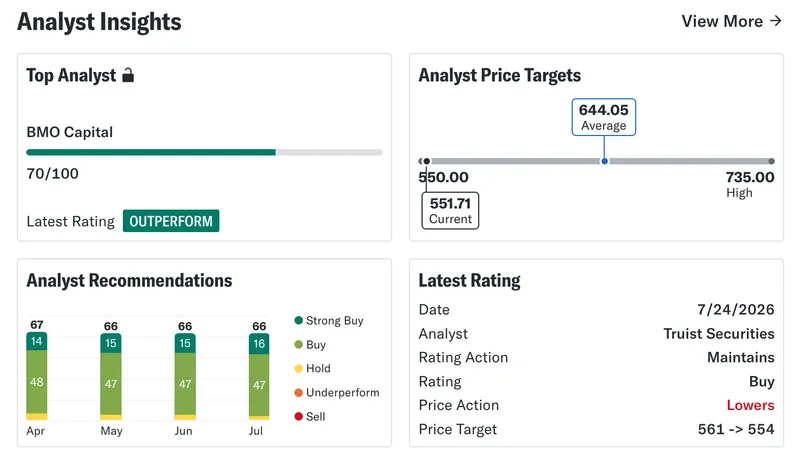
Task: Click the Hold legend yellow dot
Action: point(298,368)
